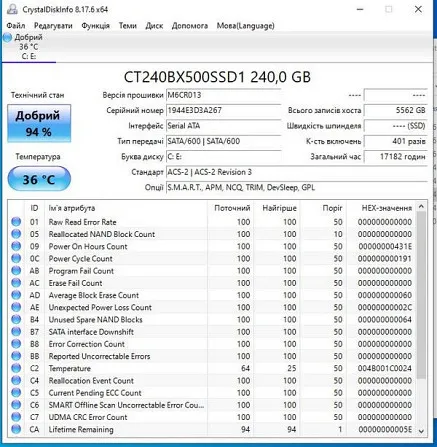Open the Файл menu
The image size is (437, 447).
click(16, 26)
